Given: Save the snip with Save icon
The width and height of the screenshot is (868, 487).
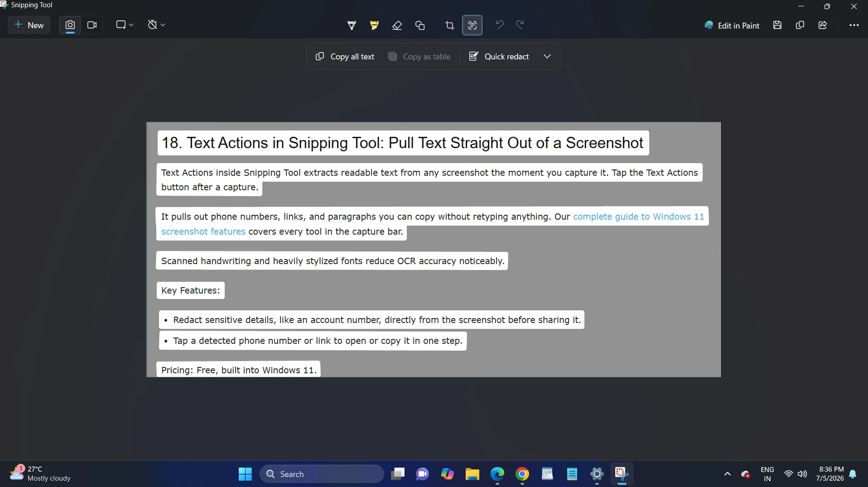Looking at the screenshot, I should click(777, 25).
